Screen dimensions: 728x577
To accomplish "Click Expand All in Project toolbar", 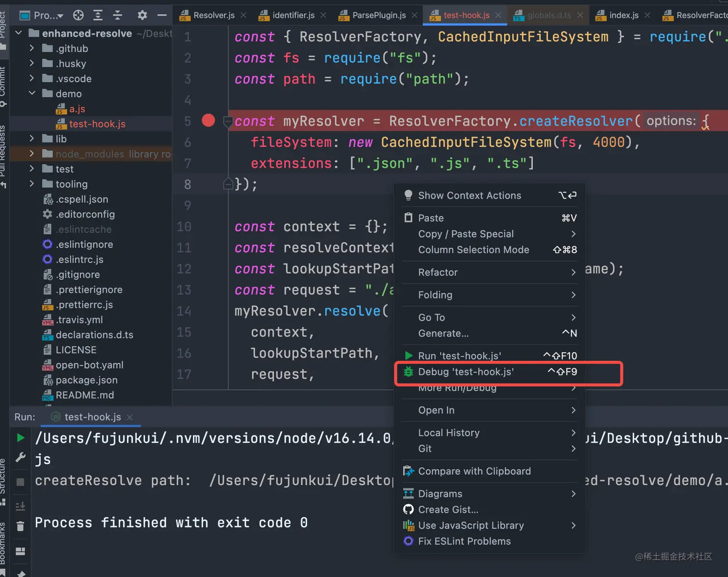I will (98, 15).
